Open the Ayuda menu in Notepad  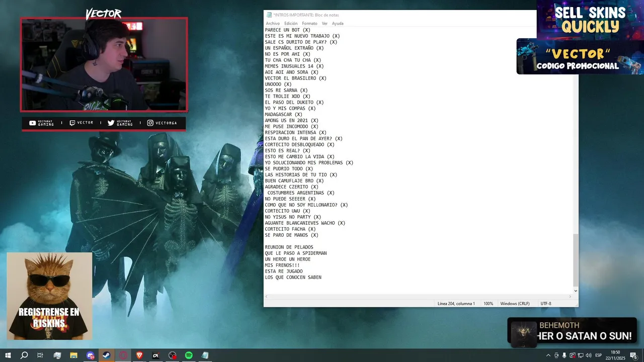(x=338, y=24)
